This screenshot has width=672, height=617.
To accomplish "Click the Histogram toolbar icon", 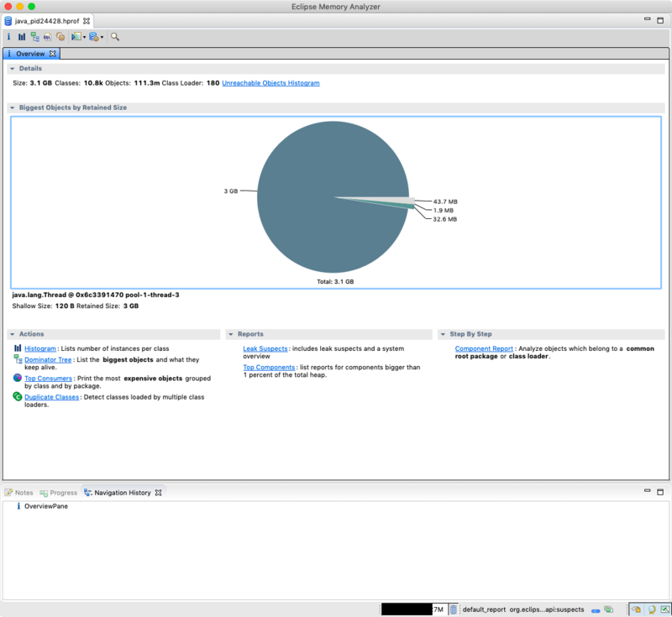I will click(22, 37).
